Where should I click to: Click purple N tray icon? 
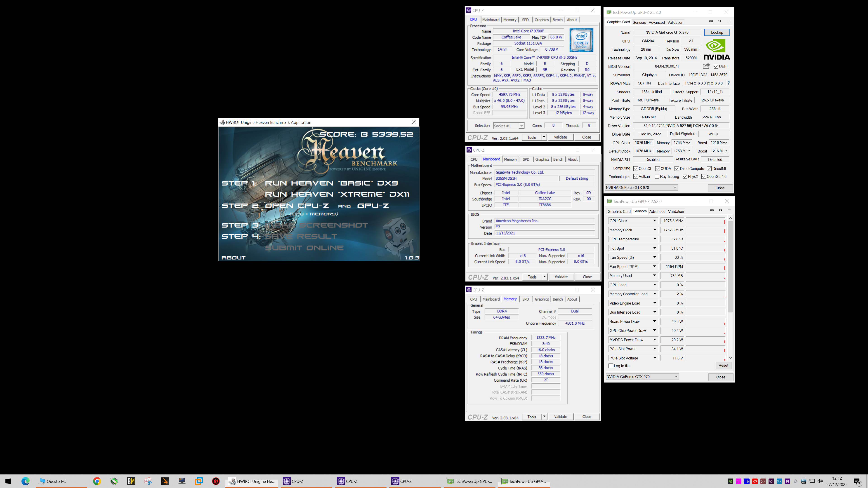pyautogui.click(x=788, y=481)
